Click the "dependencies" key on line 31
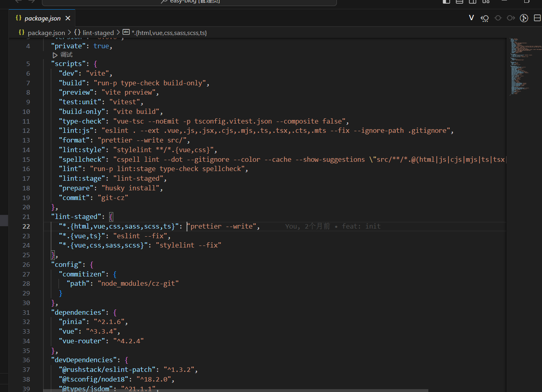This screenshot has width=542, height=392. click(80, 312)
